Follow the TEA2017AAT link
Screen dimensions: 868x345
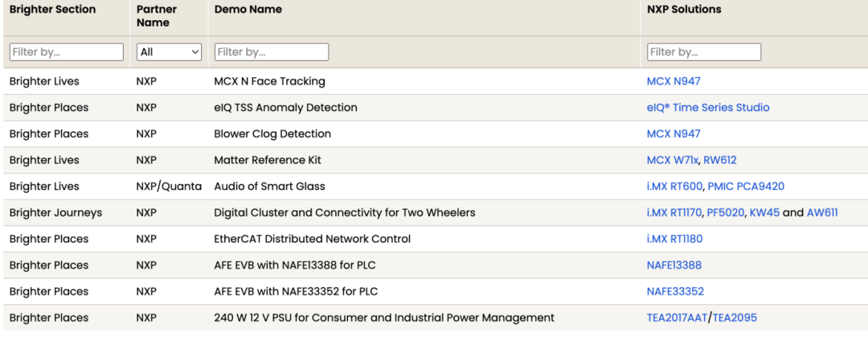tap(677, 318)
